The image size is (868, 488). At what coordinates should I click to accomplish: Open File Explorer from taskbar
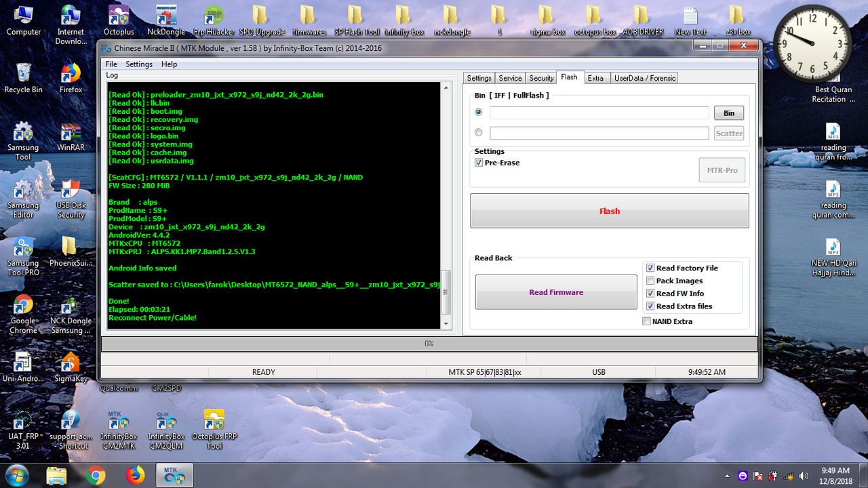click(x=57, y=475)
